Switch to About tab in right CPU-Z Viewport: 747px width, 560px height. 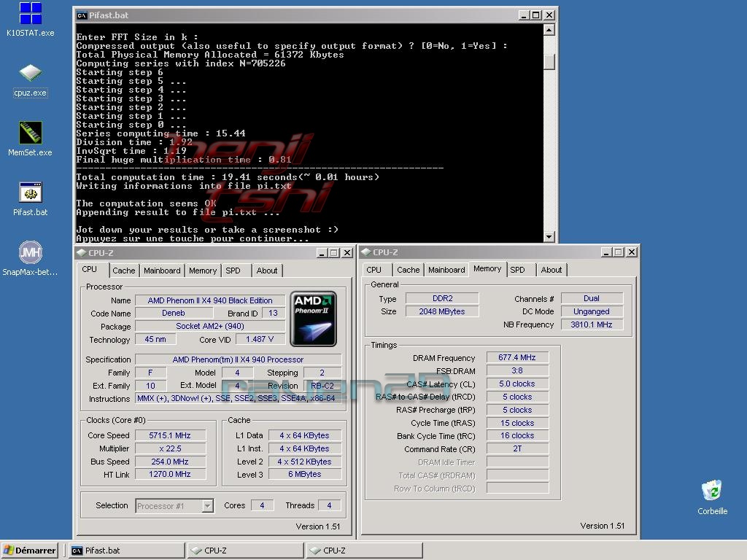coord(551,270)
